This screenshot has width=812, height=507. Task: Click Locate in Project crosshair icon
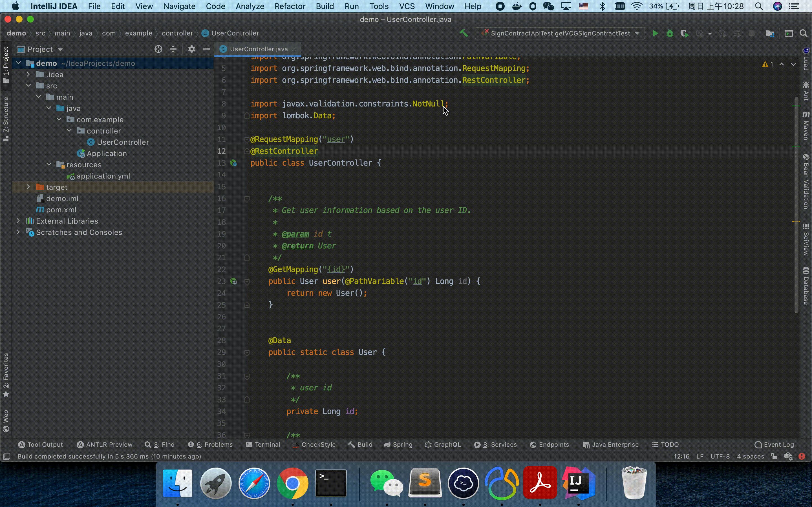coord(158,49)
